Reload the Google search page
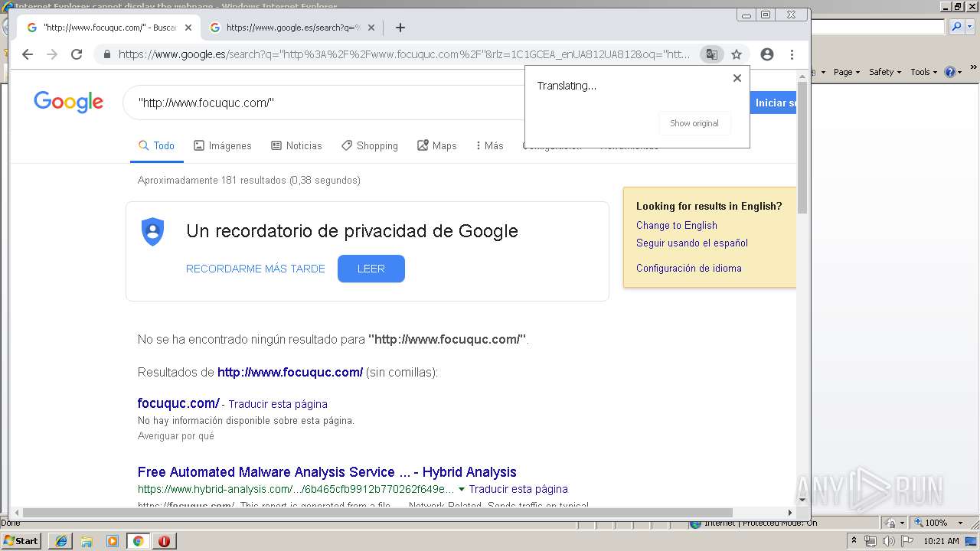Viewport: 980px width, 551px height. click(x=77, y=54)
